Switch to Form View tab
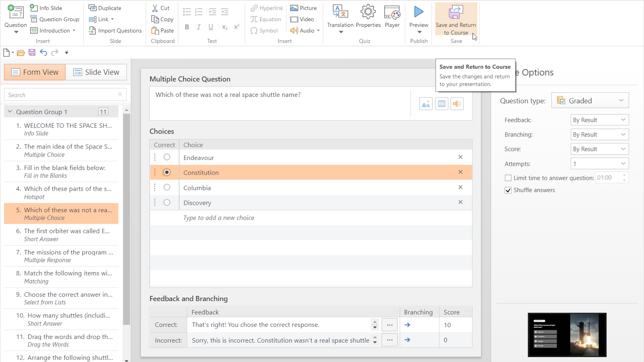The height and width of the screenshot is (362, 644). 35,72
